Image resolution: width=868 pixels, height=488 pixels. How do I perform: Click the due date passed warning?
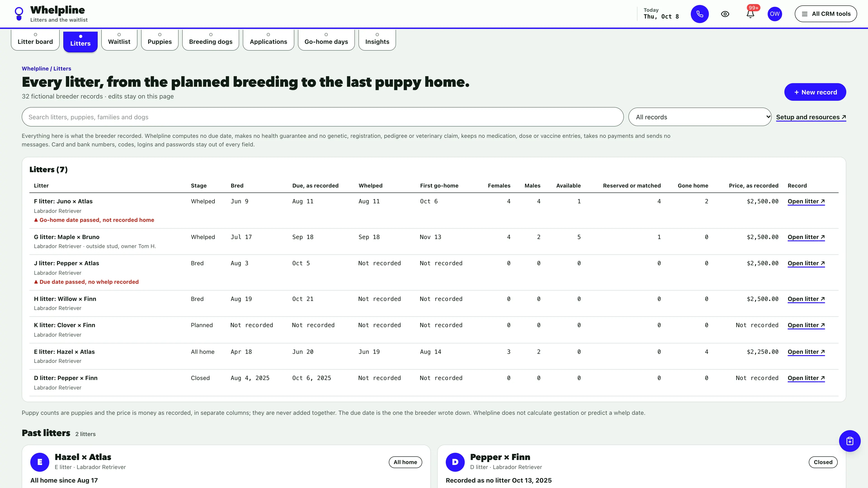click(x=86, y=282)
